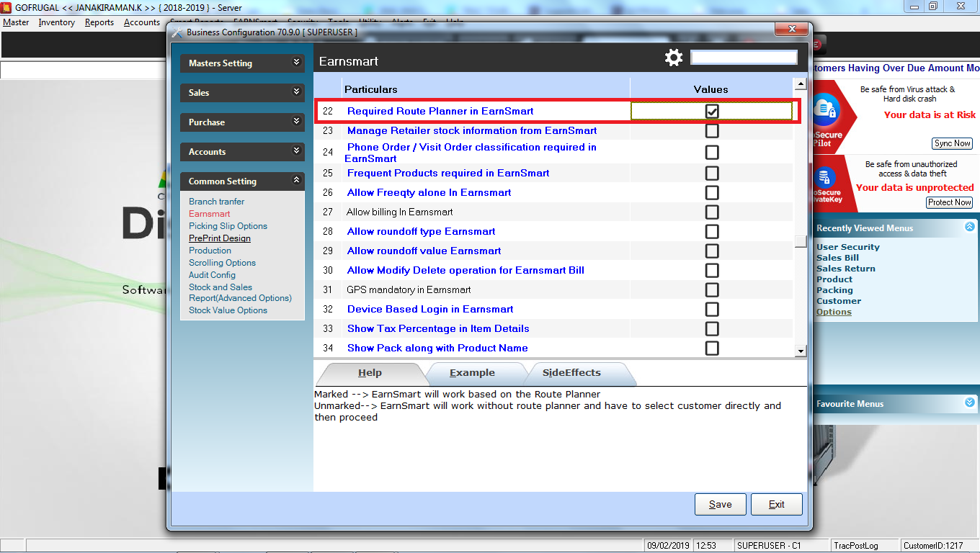
Task: Expand the Purchase settings section
Action: pos(242,122)
